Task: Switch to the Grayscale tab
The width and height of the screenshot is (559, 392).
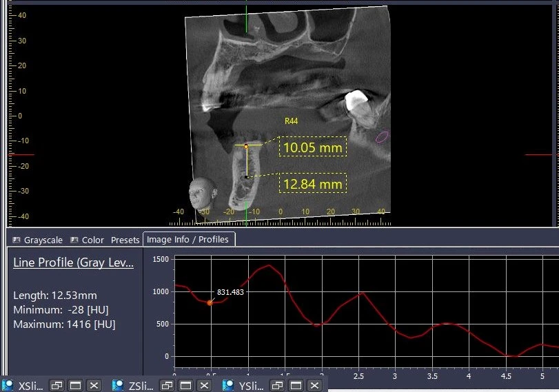Action: point(38,240)
